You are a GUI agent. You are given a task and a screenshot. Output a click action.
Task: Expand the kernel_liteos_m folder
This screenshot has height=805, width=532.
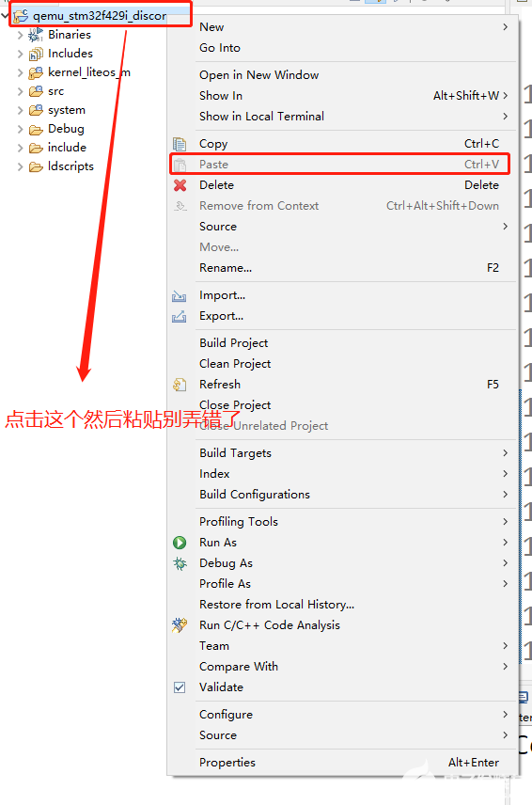20,72
